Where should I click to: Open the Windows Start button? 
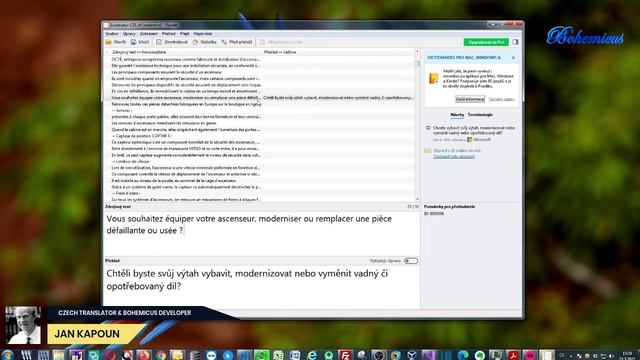[x=7, y=355]
